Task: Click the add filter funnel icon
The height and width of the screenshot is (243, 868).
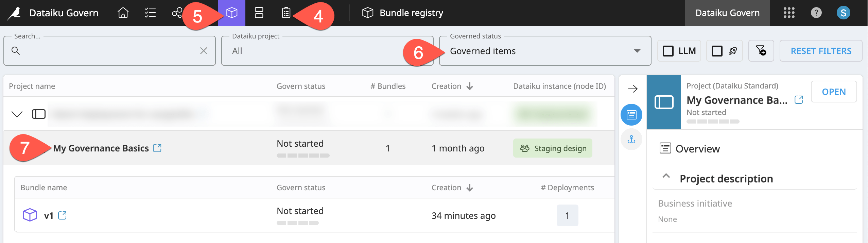Action: (761, 51)
